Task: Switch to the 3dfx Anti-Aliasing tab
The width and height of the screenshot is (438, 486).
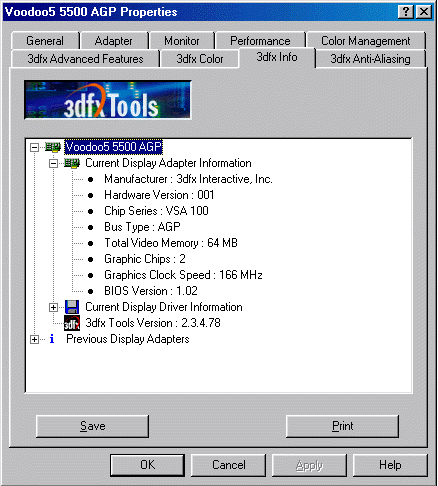Action: click(370, 59)
